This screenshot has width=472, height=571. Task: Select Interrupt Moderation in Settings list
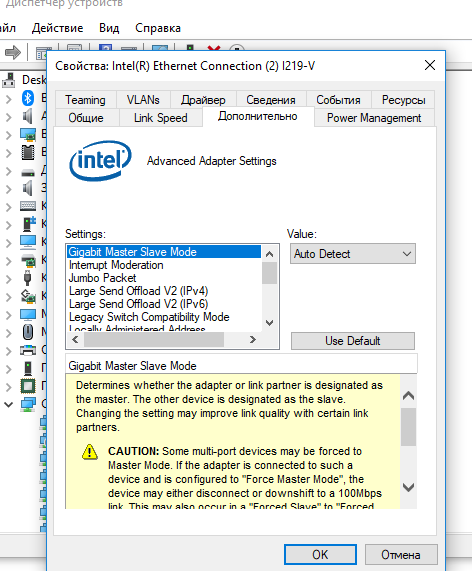click(x=164, y=265)
